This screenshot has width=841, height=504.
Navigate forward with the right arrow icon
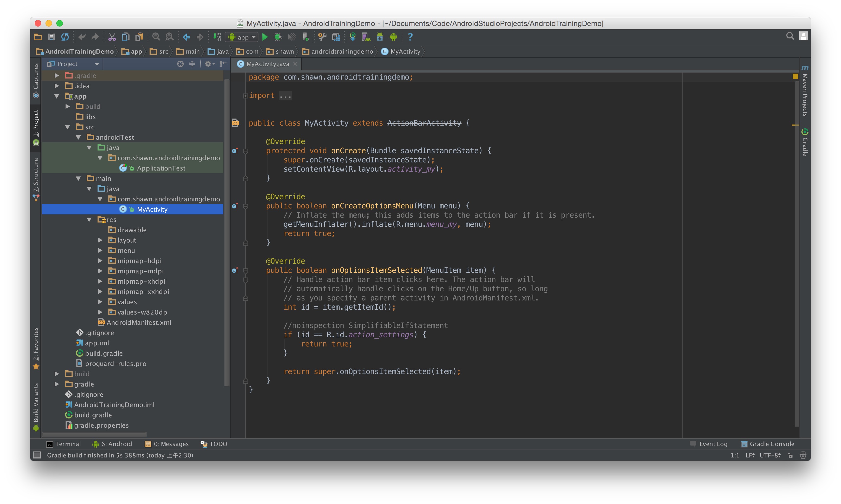coord(200,37)
